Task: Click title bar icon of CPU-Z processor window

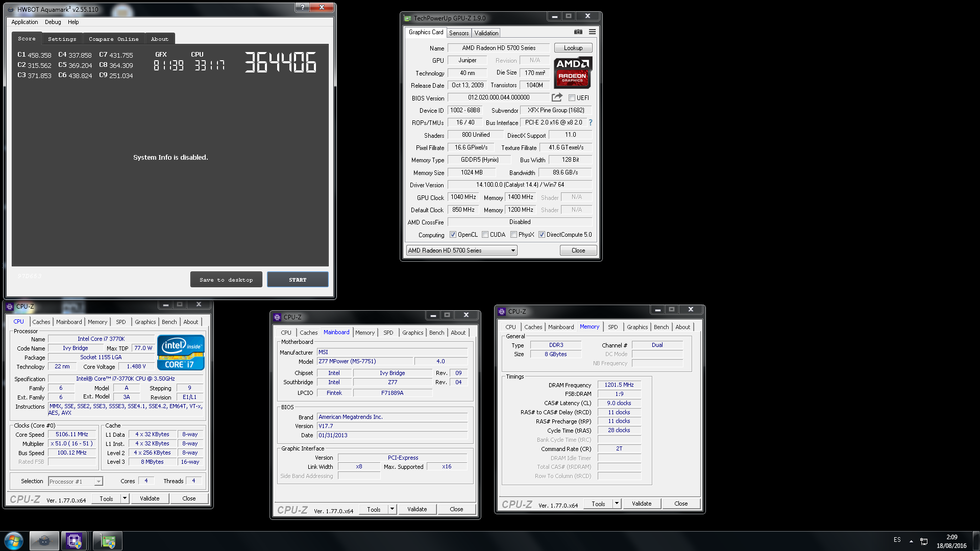Action: (10, 306)
